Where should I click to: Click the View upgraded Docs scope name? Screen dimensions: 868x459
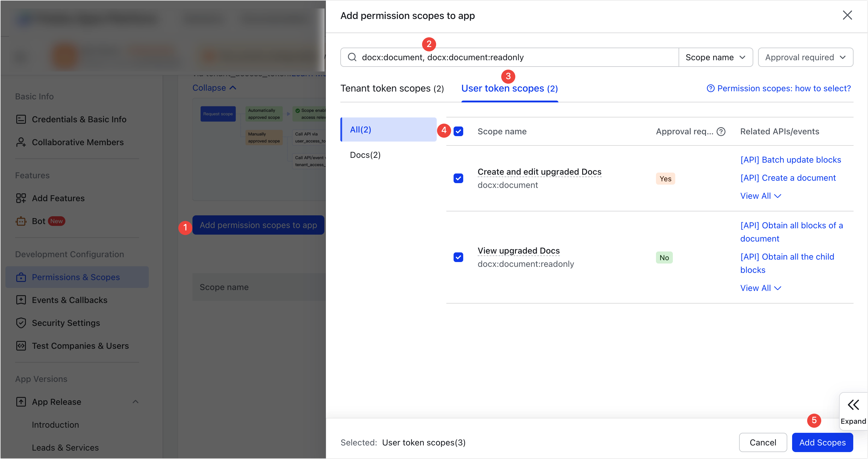click(519, 251)
